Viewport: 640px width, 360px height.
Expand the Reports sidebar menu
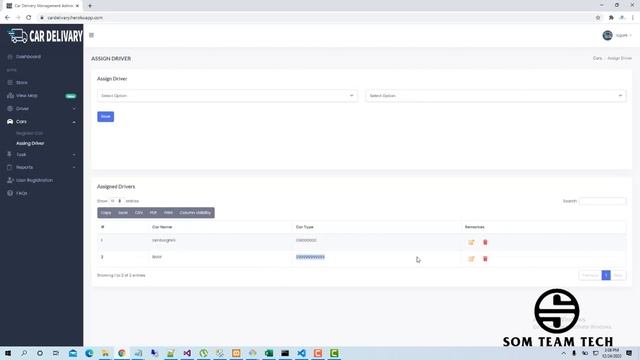point(41,167)
